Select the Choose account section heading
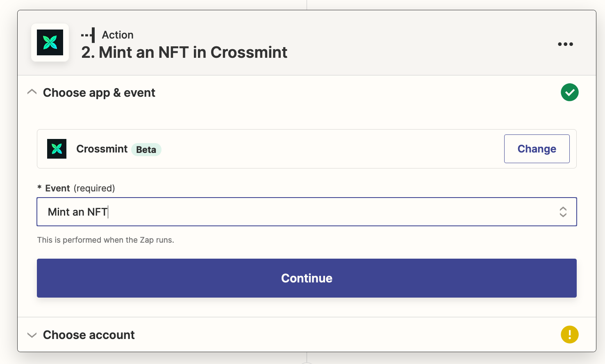The width and height of the screenshot is (605, 364). point(89,335)
